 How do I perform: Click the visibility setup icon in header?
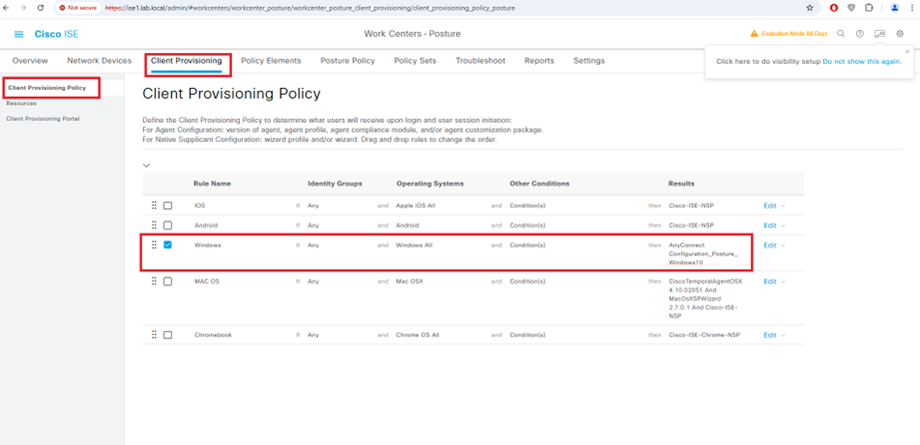point(879,34)
